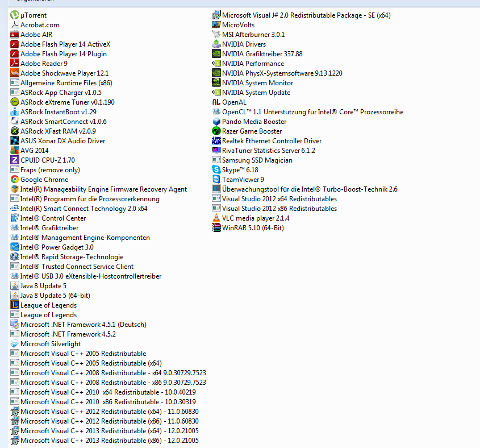Click the CPUID CPU-Z icon
Screen dimensions: 480x448
point(15,160)
